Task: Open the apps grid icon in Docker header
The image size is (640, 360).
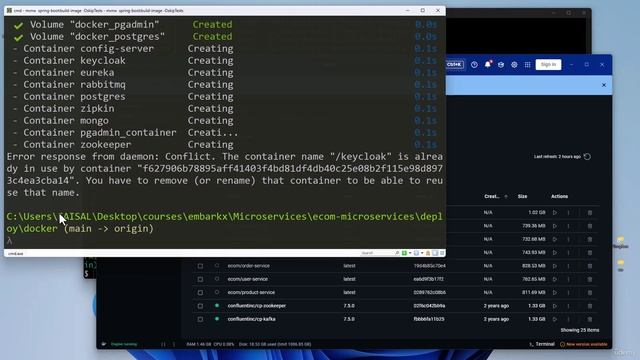Action: 527,64
